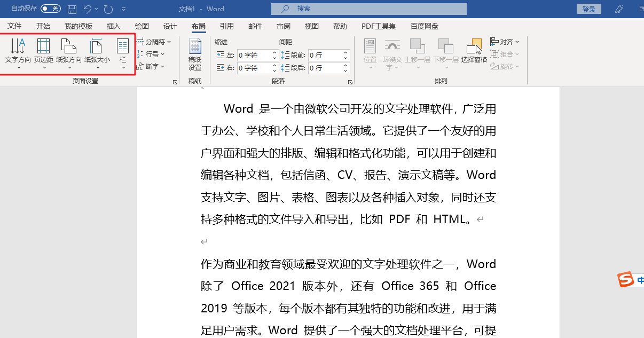Open Text Direction (文字方向) button

tap(18, 53)
